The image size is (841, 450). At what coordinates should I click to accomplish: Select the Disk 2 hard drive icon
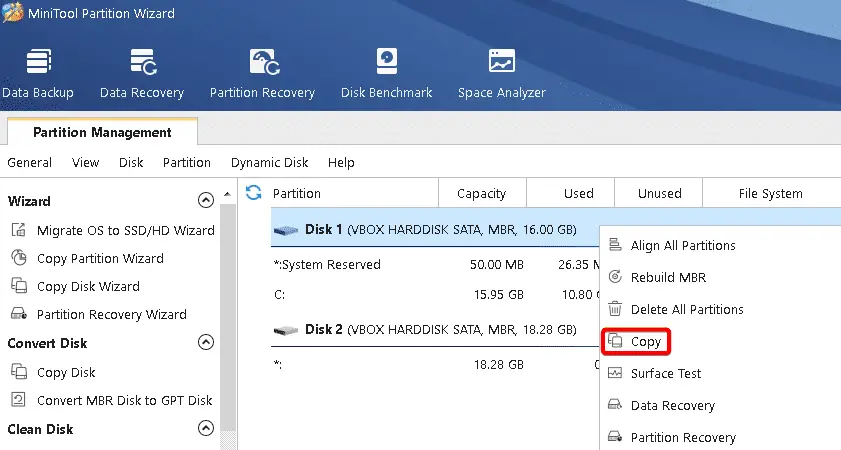tap(286, 330)
